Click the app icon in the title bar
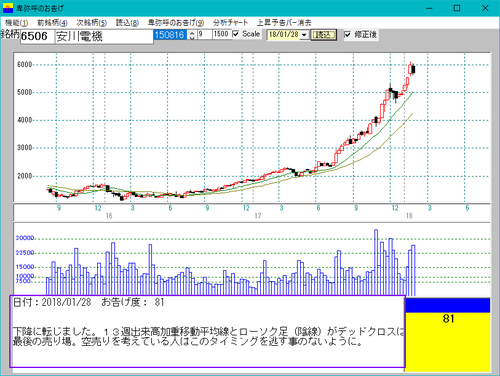The width and height of the screenshot is (500, 376). pyautogui.click(x=8, y=8)
